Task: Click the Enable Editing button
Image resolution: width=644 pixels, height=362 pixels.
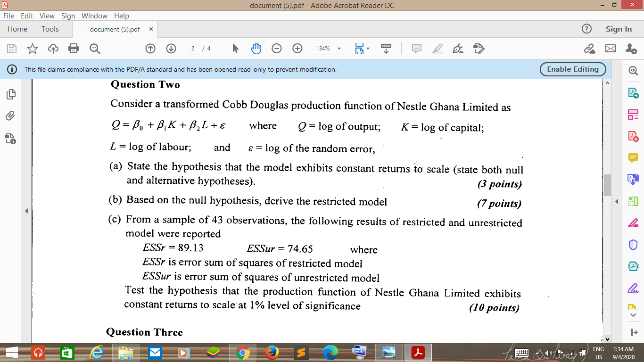Action: [x=572, y=69]
